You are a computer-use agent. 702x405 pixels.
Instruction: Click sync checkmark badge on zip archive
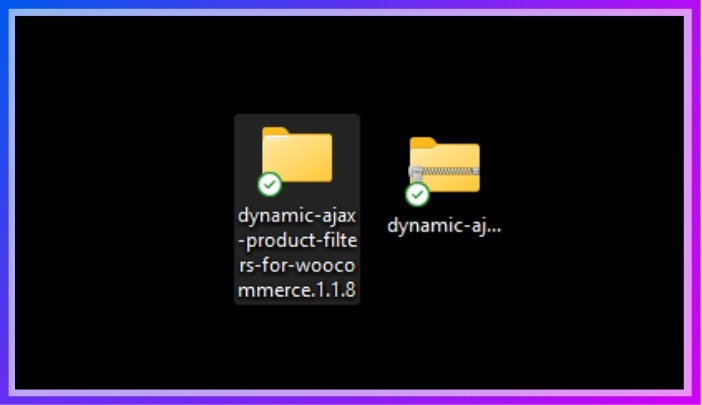click(x=417, y=195)
